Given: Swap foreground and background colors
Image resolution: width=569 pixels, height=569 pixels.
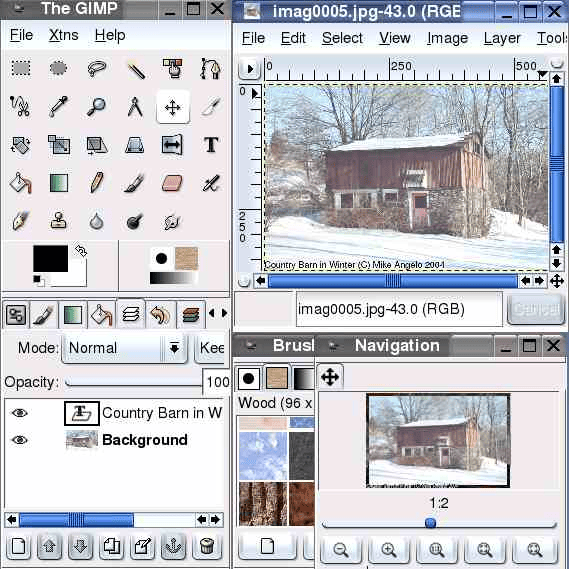Looking at the screenshot, I should pos(81,250).
